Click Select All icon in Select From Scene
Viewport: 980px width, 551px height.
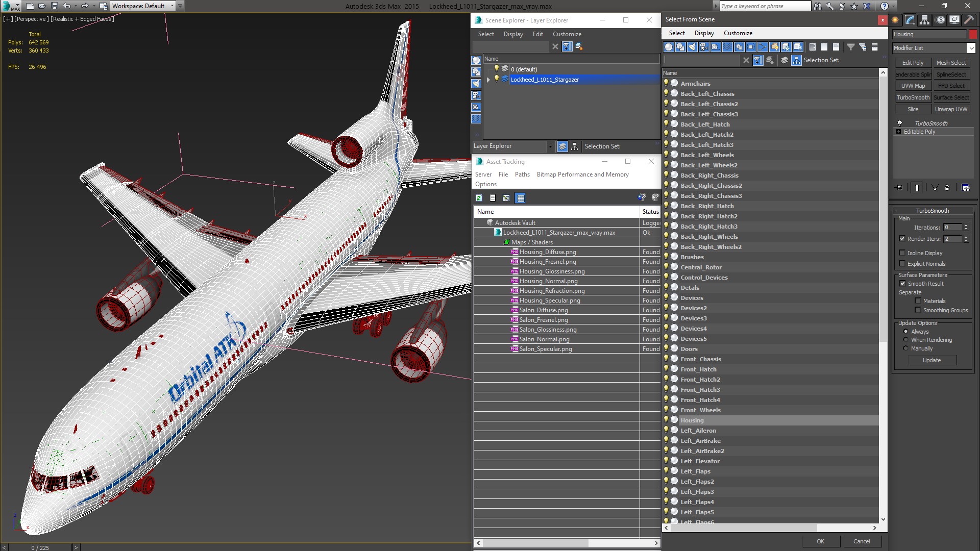click(813, 47)
